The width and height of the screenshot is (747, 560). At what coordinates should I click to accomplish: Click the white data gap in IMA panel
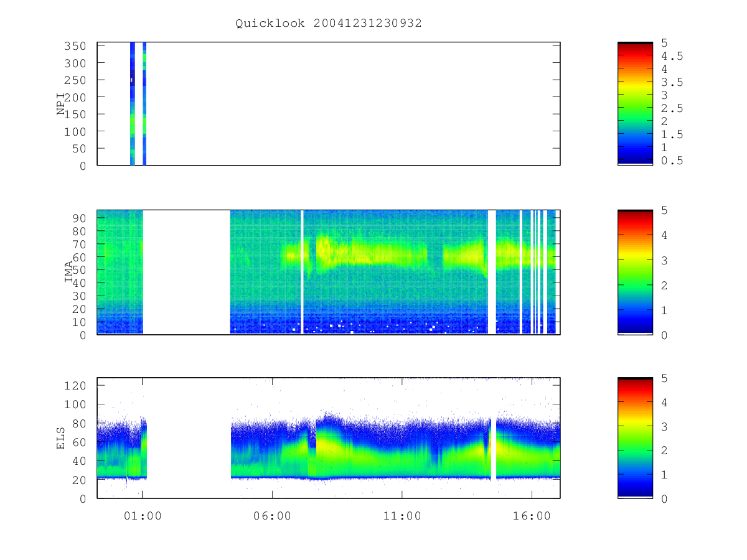187,273
